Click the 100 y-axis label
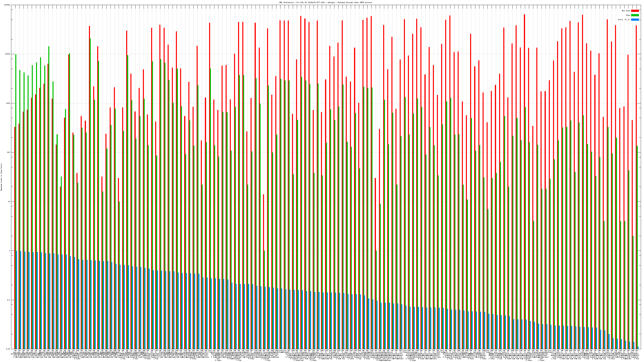Image resolution: width=644 pixels, height=362 pixels. coord(9,152)
